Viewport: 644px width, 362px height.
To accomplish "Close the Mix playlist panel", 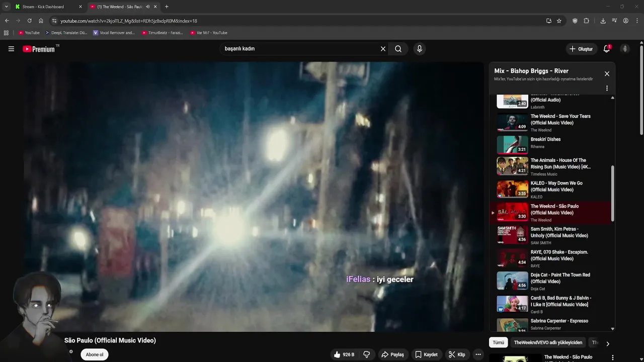I will point(607,73).
